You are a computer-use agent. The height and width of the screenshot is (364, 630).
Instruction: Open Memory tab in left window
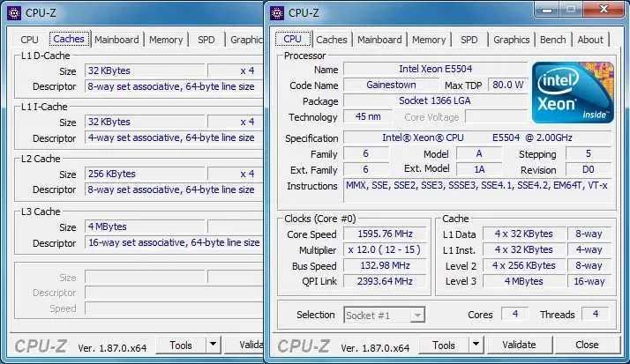pyautogui.click(x=166, y=40)
